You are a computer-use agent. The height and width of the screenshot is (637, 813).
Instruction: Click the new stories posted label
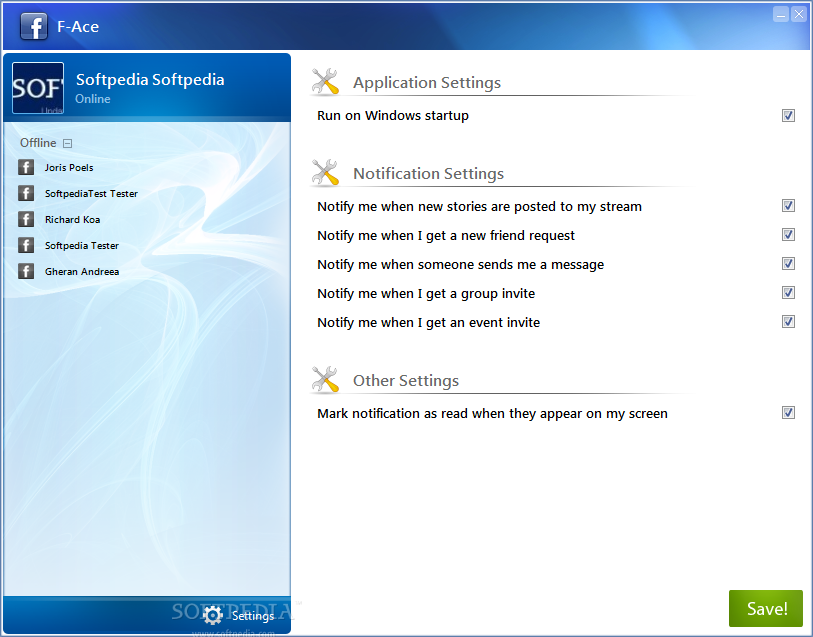[480, 207]
